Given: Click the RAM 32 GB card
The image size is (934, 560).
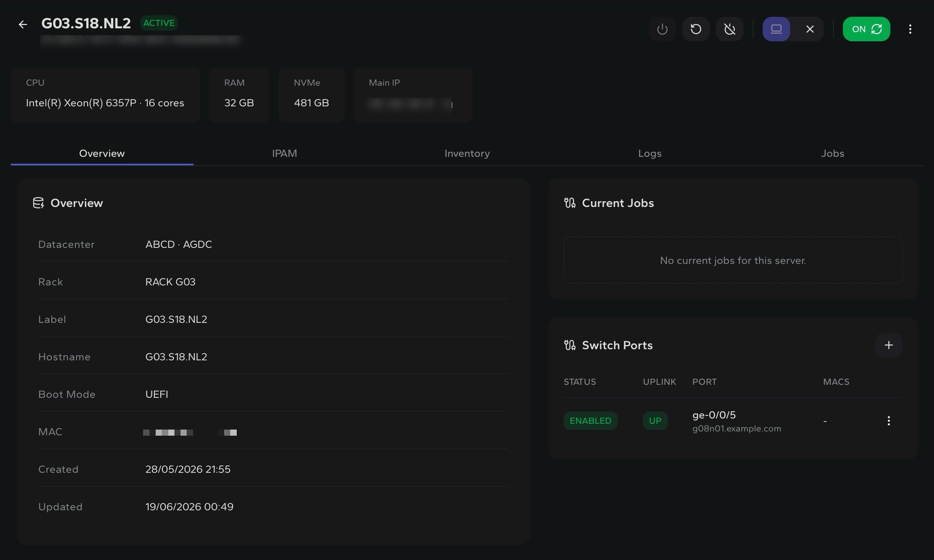Looking at the screenshot, I should [x=239, y=95].
